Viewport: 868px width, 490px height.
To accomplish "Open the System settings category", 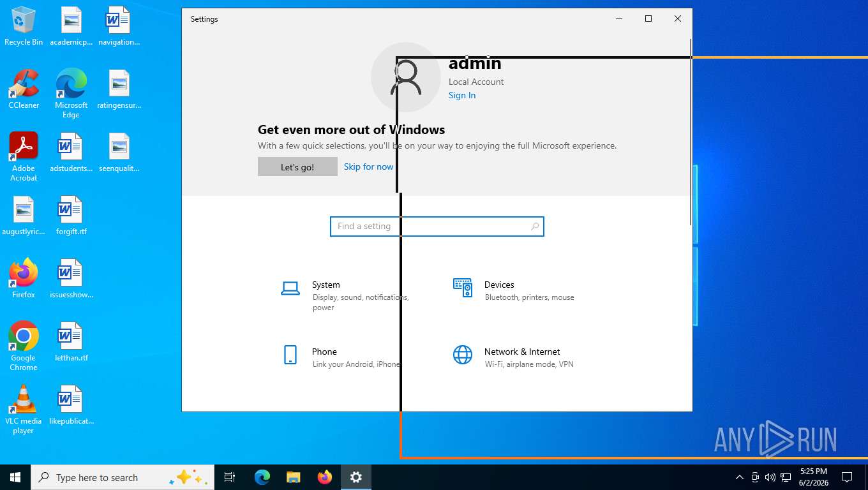I will tap(348, 295).
